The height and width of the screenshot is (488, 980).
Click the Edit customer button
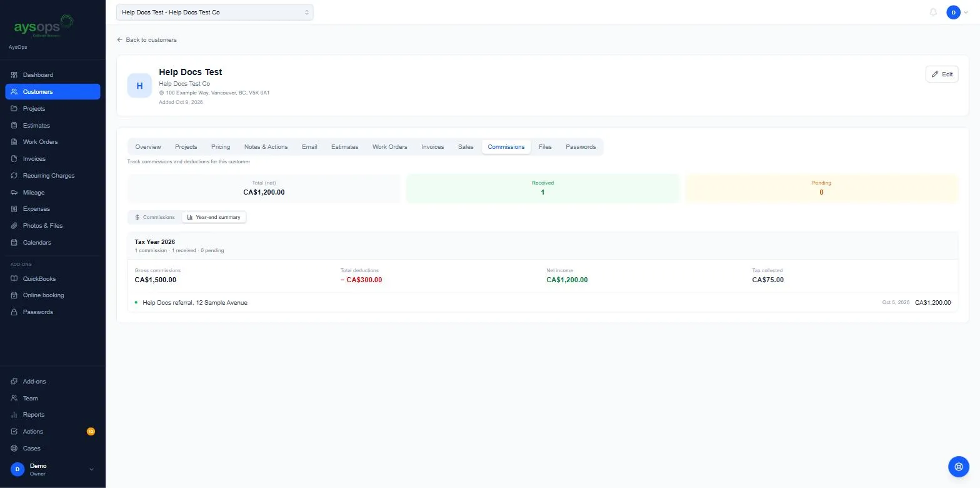tap(942, 74)
